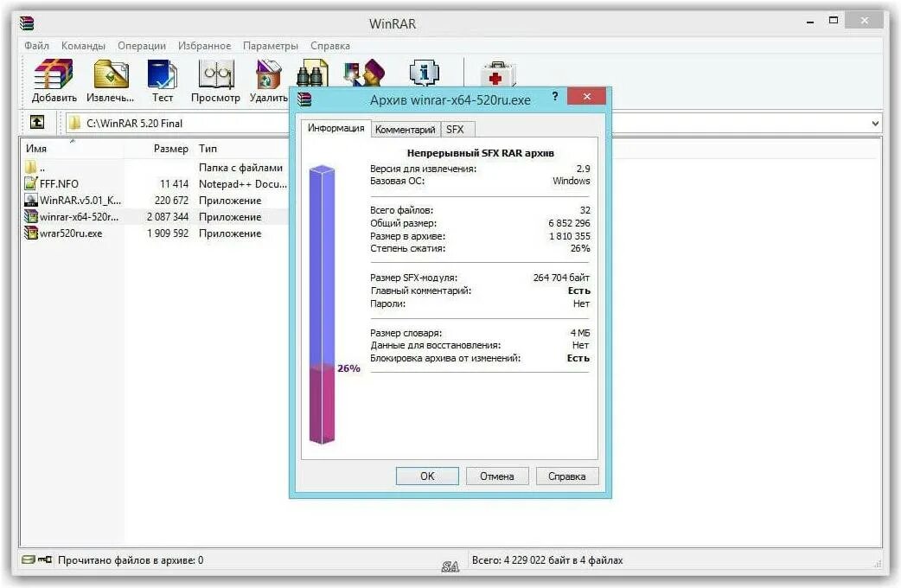Click size value 2 087 344

click(x=167, y=217)
